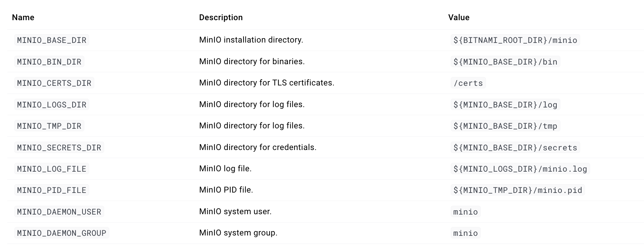The width and height of the screenshot is (644, 245).
Task: Select the MINIO_DAEMON_USER variable name
Action: tap(59, 212)
